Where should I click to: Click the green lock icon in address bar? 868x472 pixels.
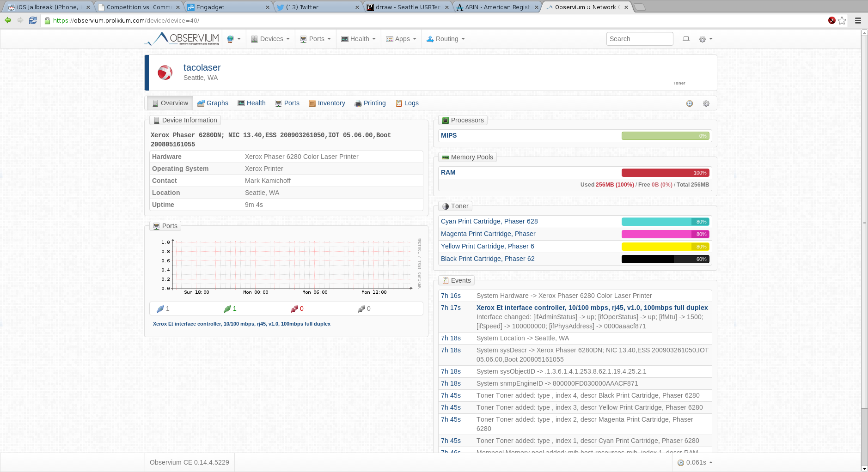pos(47,20)
